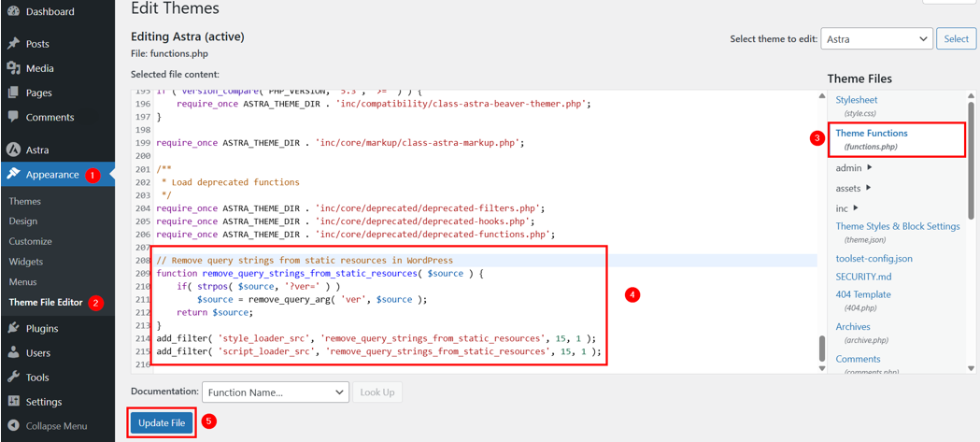Click line 214 style_loader_src add_filter
Image resolution: width=980 pixels, height=442 pixels.
(376, 338)
